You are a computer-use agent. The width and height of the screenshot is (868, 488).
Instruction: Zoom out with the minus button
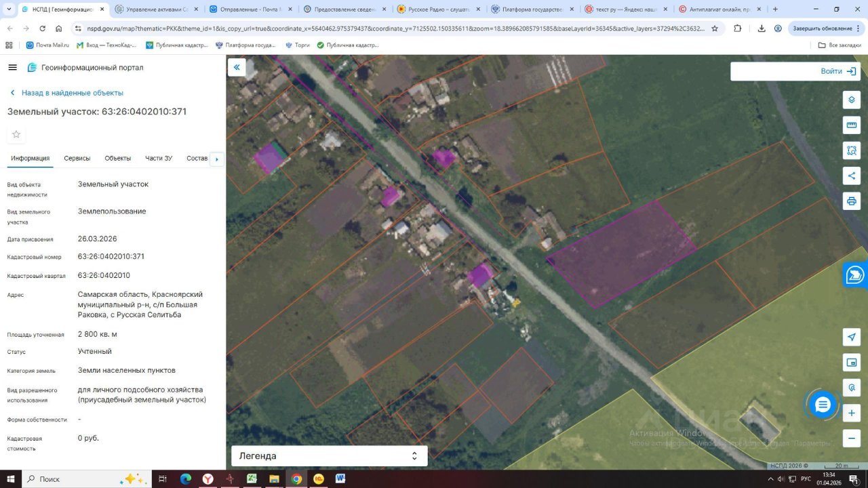pos(852,439)
